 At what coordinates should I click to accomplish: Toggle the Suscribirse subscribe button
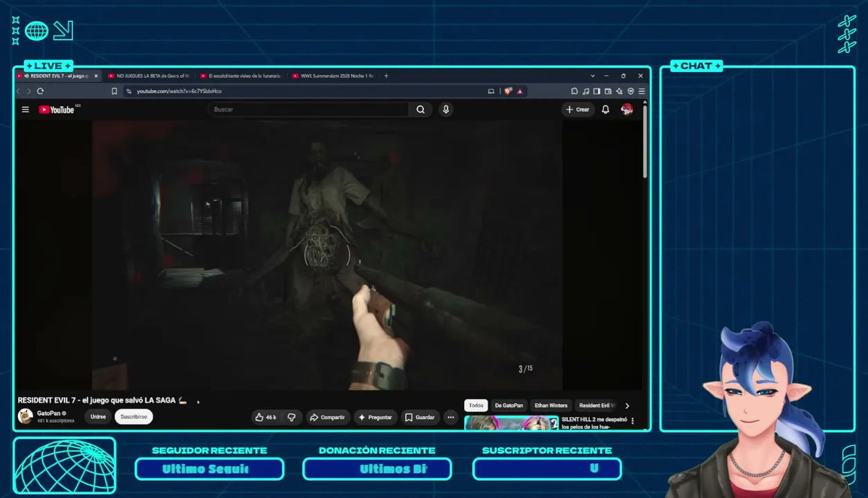(133, 417)
